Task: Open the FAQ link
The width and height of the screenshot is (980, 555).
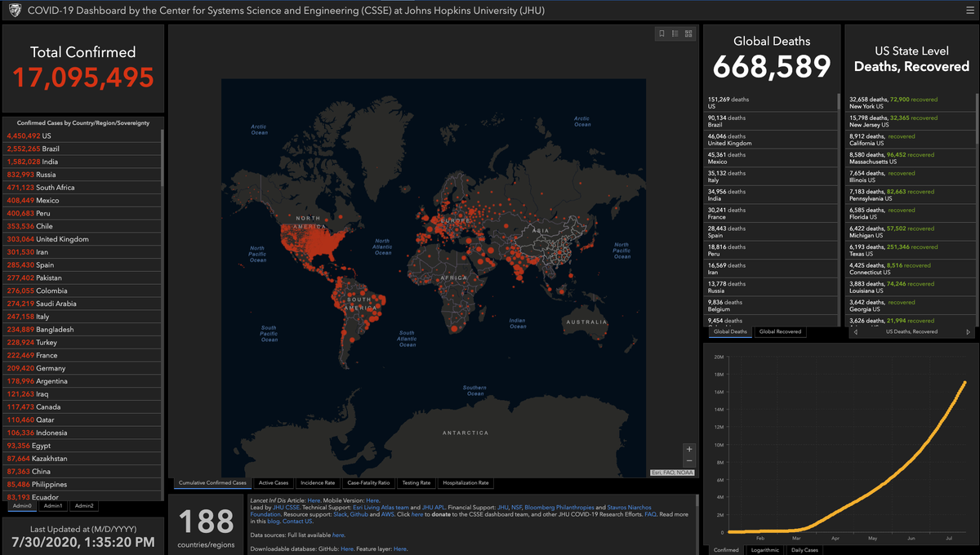Action: [651, 515]
